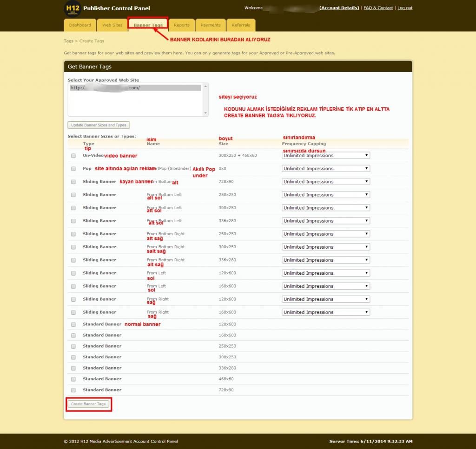476x449 pixels.
Task: Open frequency capping dropdown for From Right 160x600
Action: click(x=325, y=312)
